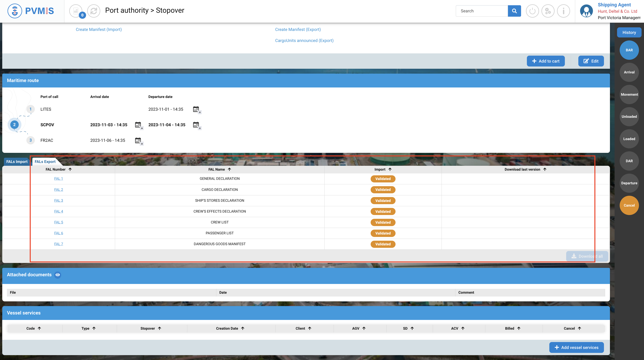This screenshot has height=360, width=644.
Task: Open the gears settings icon
Action: tap(548, 11)
